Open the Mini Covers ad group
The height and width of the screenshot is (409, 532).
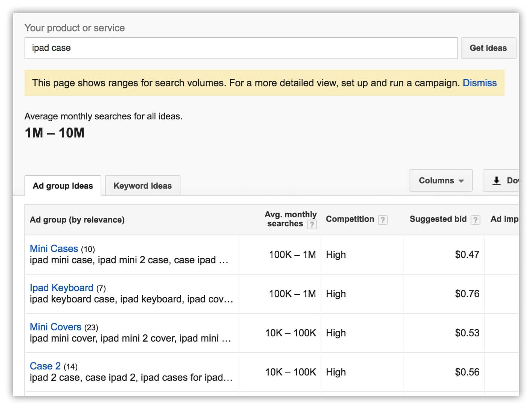(55, 327)
